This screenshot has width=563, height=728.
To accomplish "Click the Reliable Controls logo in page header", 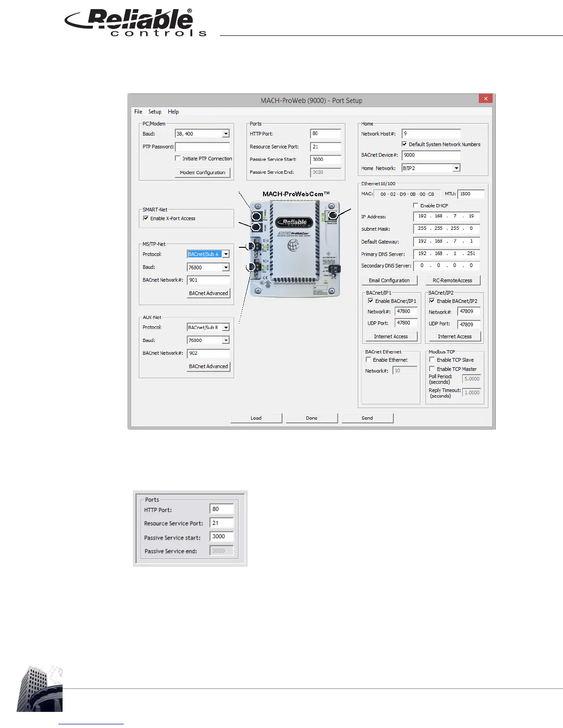I will (x=136, y=23).
